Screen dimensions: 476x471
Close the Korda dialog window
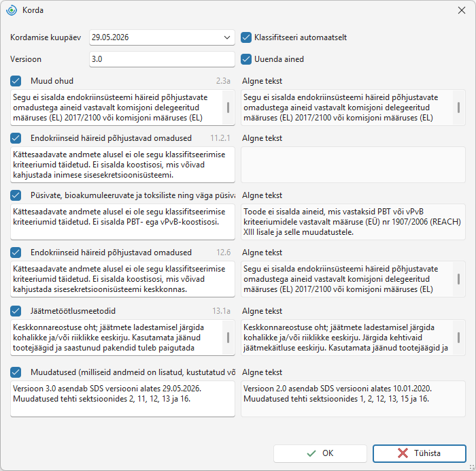(462, 10)
